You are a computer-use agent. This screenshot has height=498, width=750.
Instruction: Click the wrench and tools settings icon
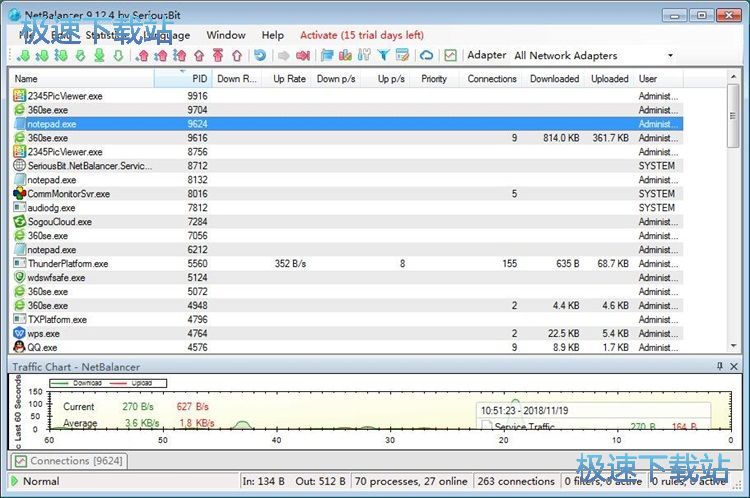364,55
